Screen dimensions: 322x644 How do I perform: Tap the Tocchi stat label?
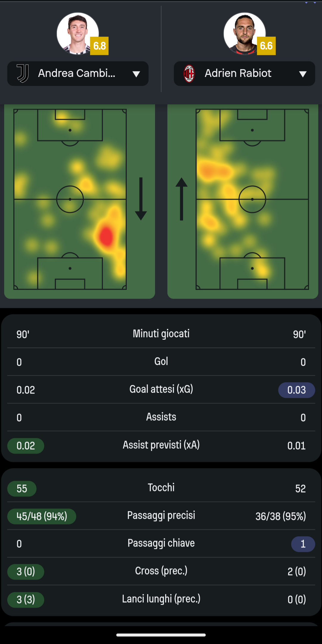161,488
